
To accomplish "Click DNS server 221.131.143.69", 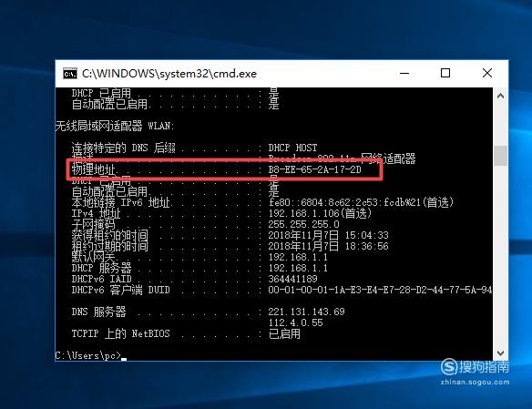I will coord(306,312).
